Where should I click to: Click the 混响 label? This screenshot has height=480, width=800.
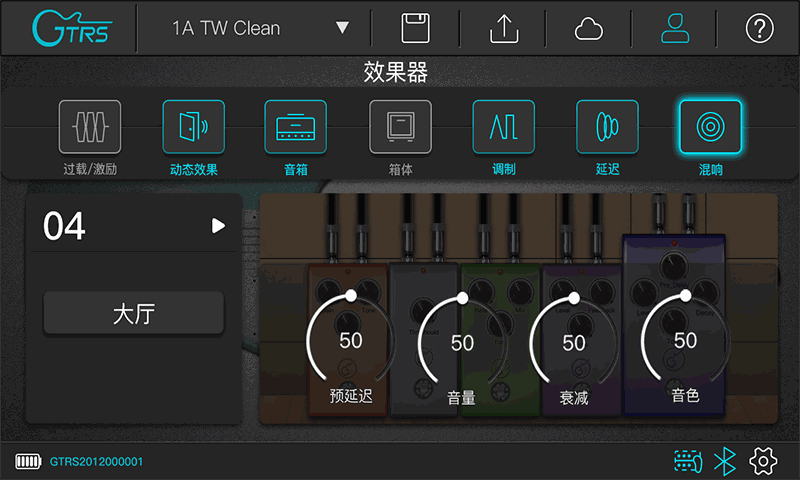pyautogui.click(x=711, y=169)
